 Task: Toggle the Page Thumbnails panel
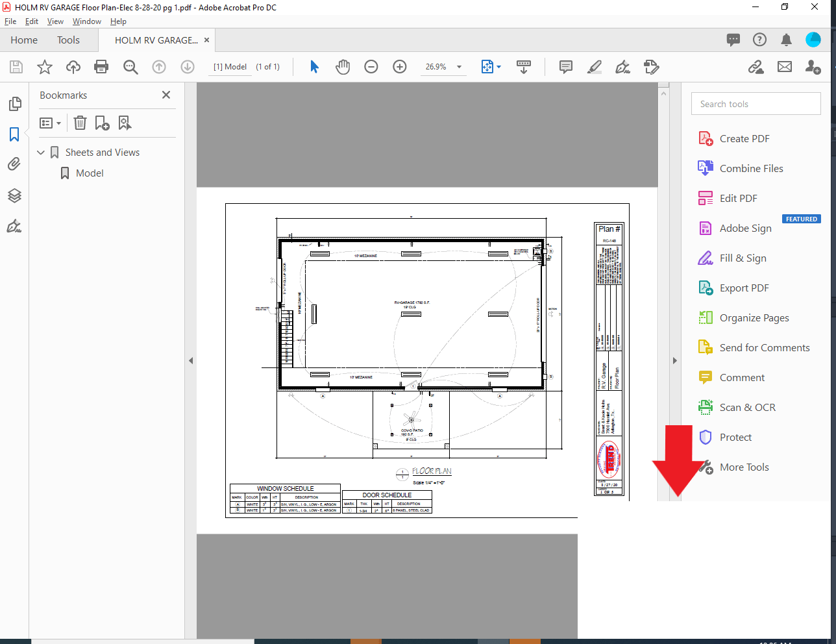coord(14,103)
